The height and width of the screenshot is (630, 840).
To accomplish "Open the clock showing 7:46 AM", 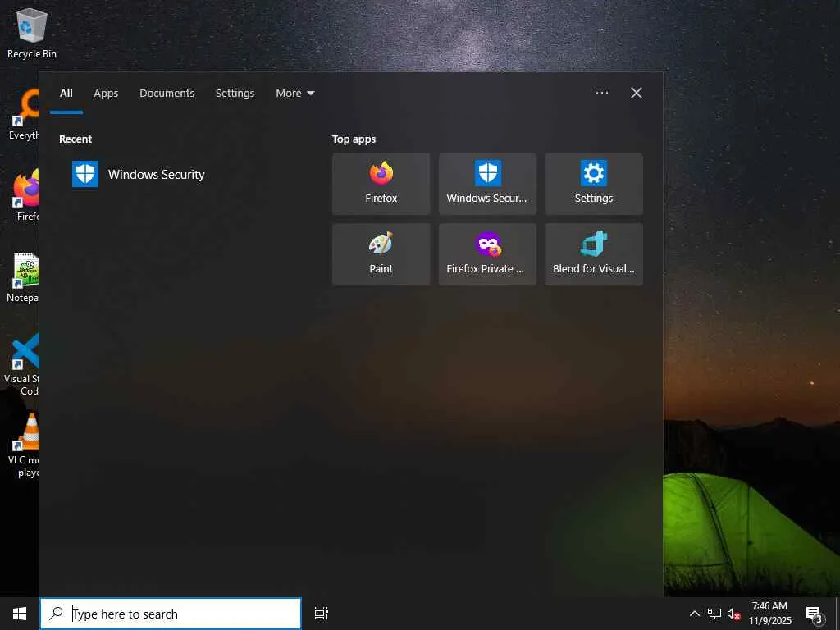I will tap(769, 614).
